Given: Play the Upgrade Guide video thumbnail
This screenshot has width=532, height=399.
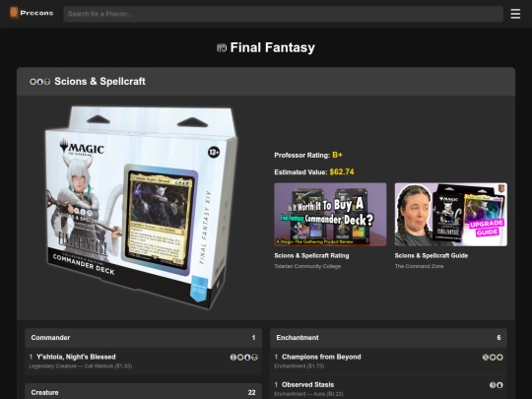Looking at the screenshot, I should tap(451, 215).
